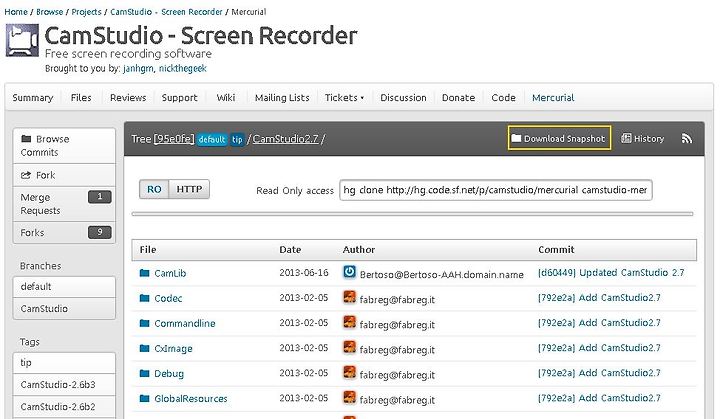The width and height of the screenshot is (720, 419).
Task: Click the Commandline folder icon
Action: point(145,323)
